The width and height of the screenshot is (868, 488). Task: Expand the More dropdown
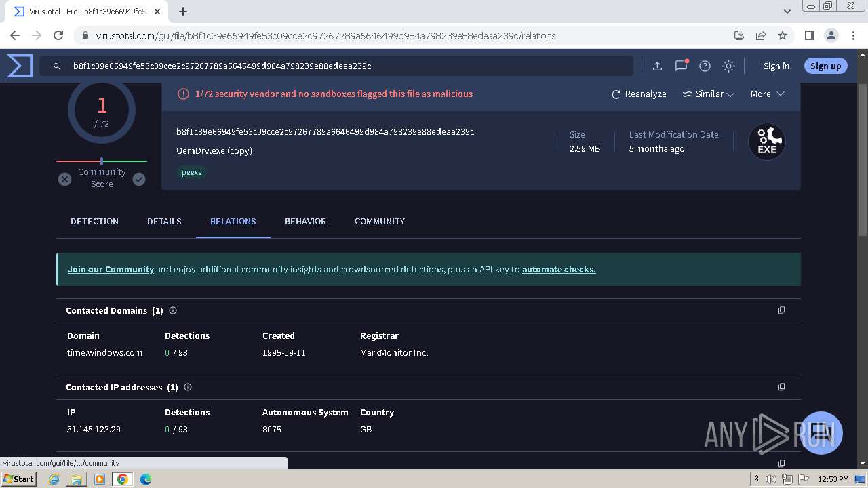point(767,94)
